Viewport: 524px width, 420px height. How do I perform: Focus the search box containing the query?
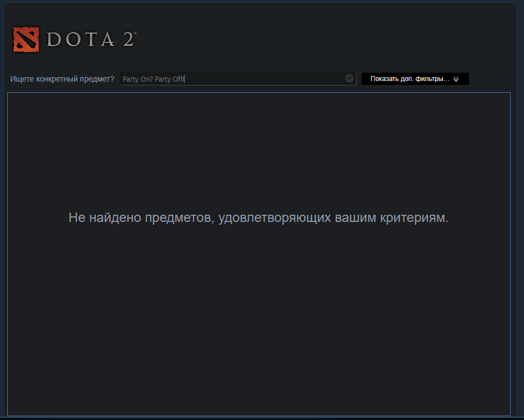pos(238,78)
